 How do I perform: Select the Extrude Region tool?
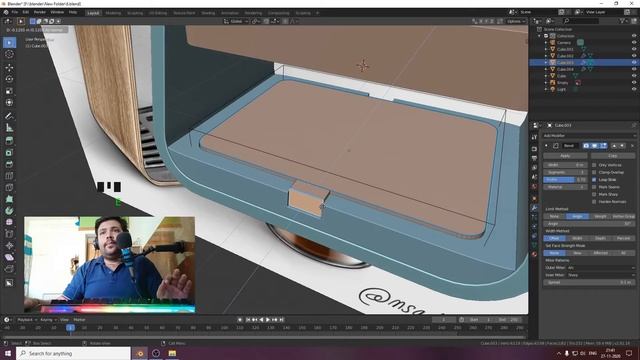pos(9,141)
